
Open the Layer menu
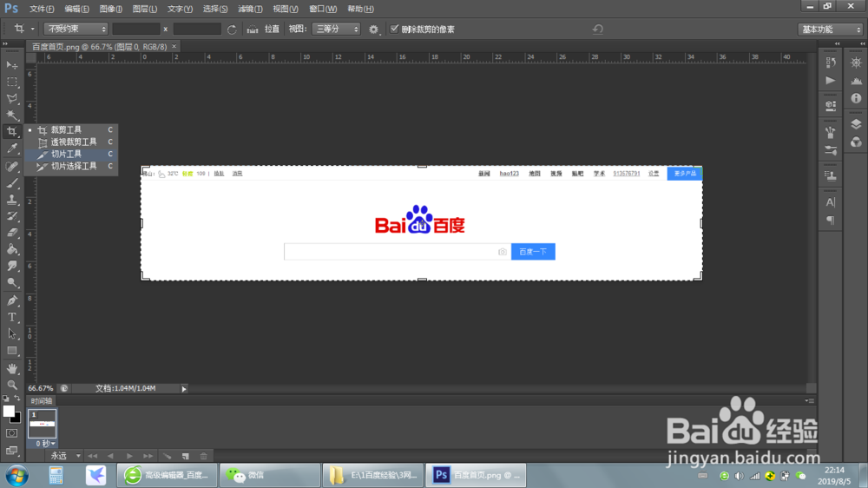coord(145,9)
